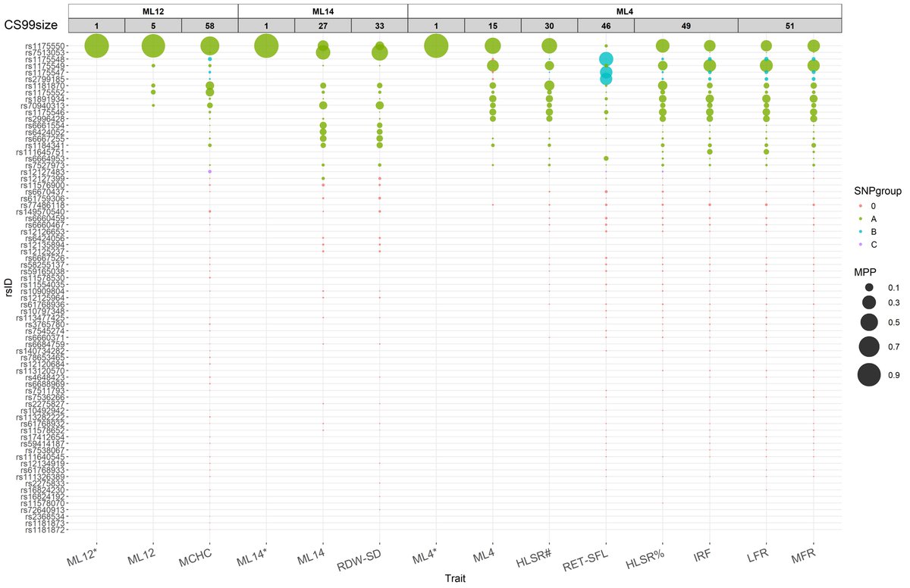
Task: Select the CS99size header cell labeled 33
Action: coord(380,25)
